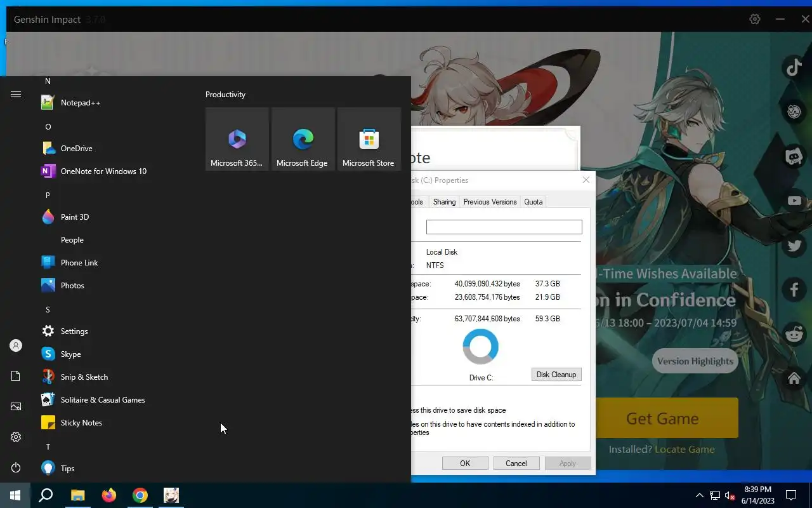Image resolution: width=812 pixels, height=508 pixels.
Task: Click the letter N section header
Action: pos(48,81)
